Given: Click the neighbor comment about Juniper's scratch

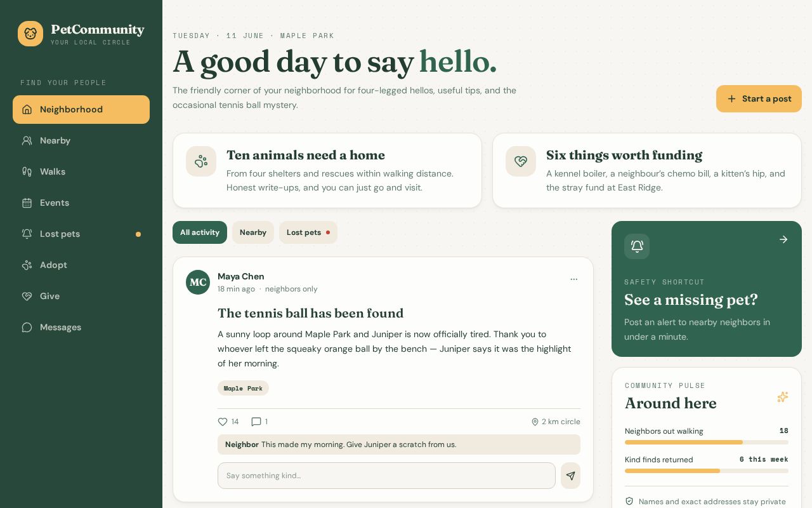Looking at the screenshot, I should 399,444.
